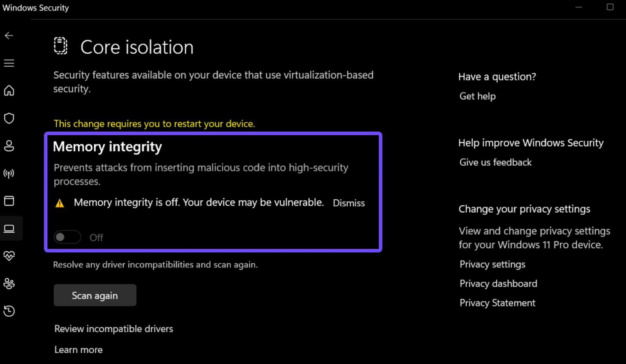
Task: Click Give us feedback link
Action: 495,162
